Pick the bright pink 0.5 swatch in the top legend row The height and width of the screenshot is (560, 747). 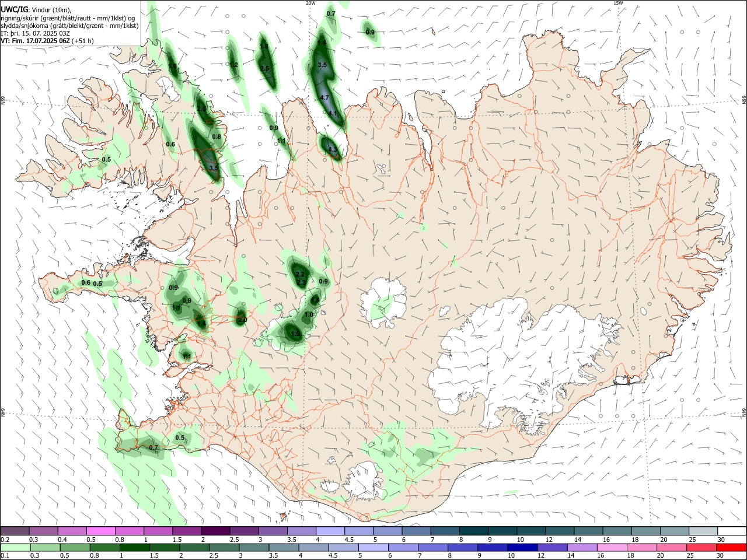[101, 531]
